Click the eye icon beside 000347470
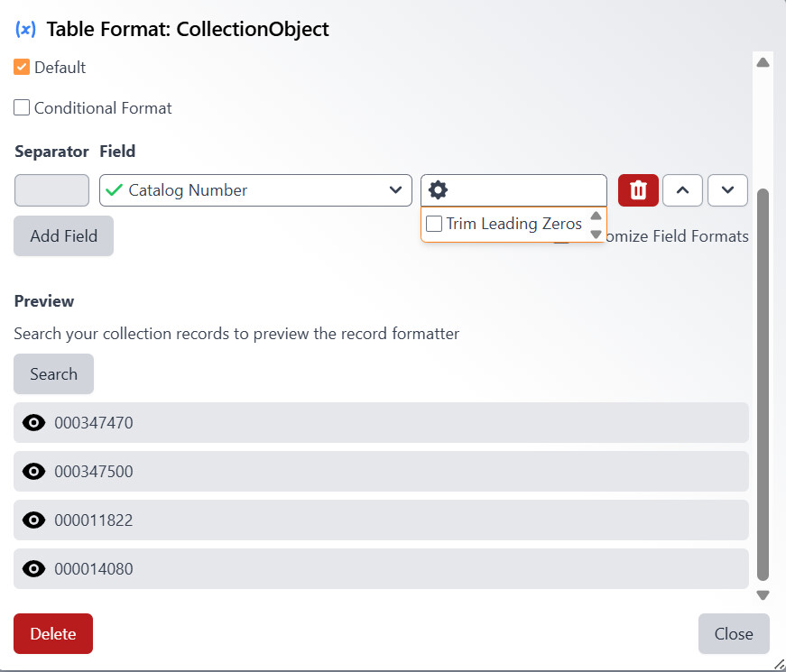This screenshot has width=786, height=672. [x=33, y=422]
